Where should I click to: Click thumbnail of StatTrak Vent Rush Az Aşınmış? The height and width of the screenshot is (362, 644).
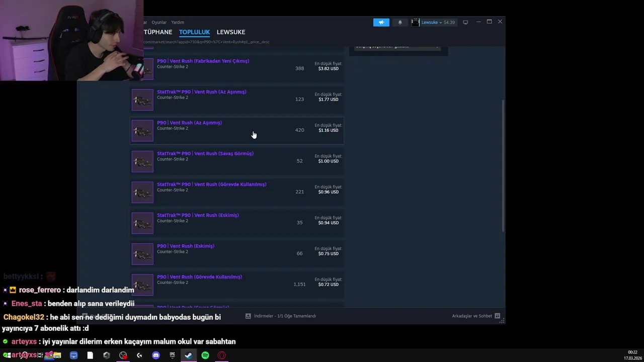pos(142,100)
